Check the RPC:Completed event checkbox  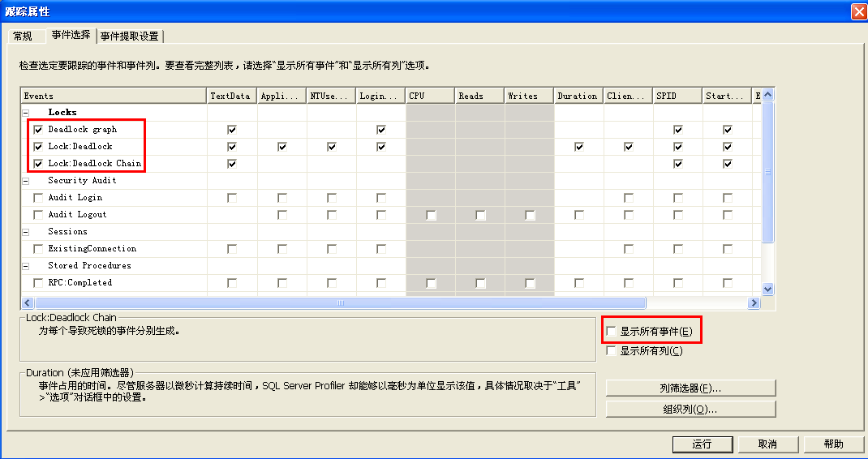(x=38, y=283)
